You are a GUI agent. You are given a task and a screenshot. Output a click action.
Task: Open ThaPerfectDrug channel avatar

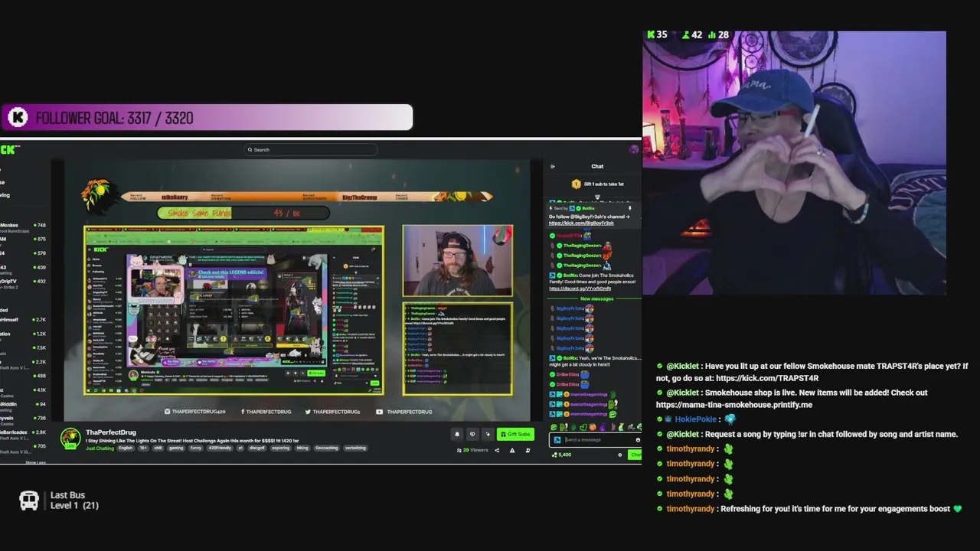point(70,438)
